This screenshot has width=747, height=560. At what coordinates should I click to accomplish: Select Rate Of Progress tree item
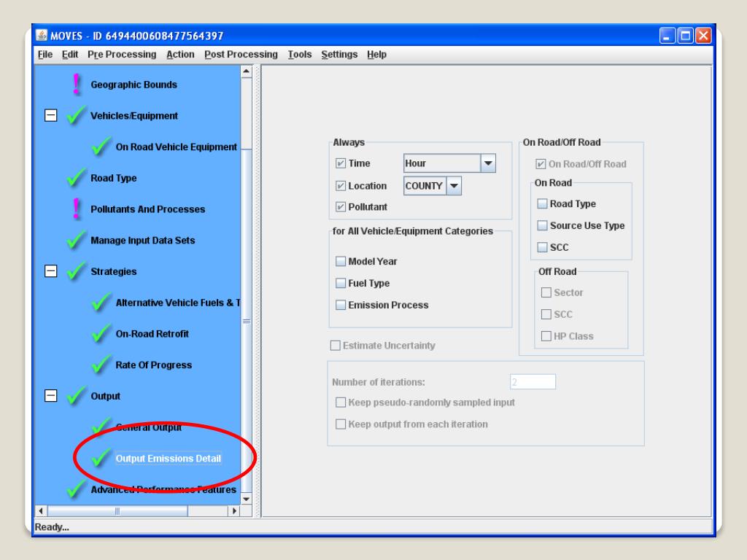[x=154, y=365]
